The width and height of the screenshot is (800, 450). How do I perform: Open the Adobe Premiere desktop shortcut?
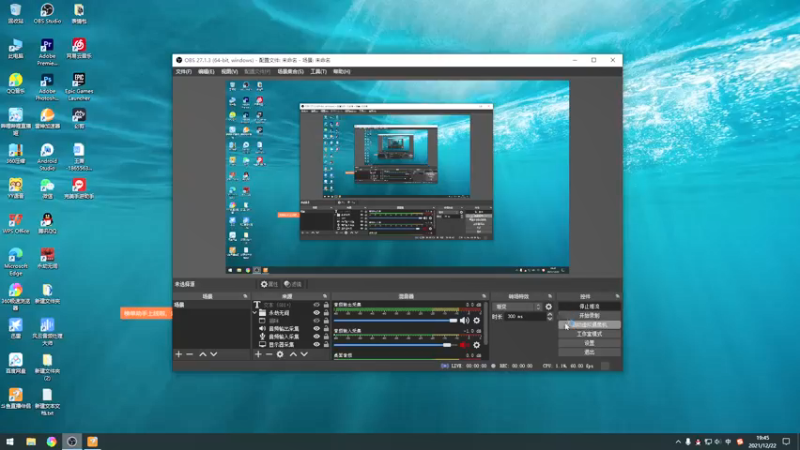pyautogui.click(x=47, y=53)
